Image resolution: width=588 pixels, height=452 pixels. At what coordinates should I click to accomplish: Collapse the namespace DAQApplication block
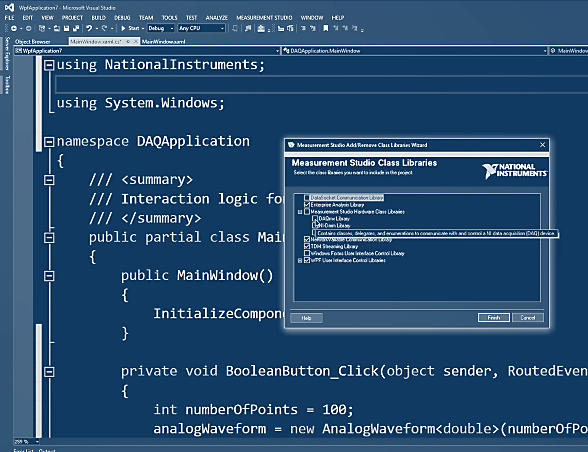click(x=49, y=142)
